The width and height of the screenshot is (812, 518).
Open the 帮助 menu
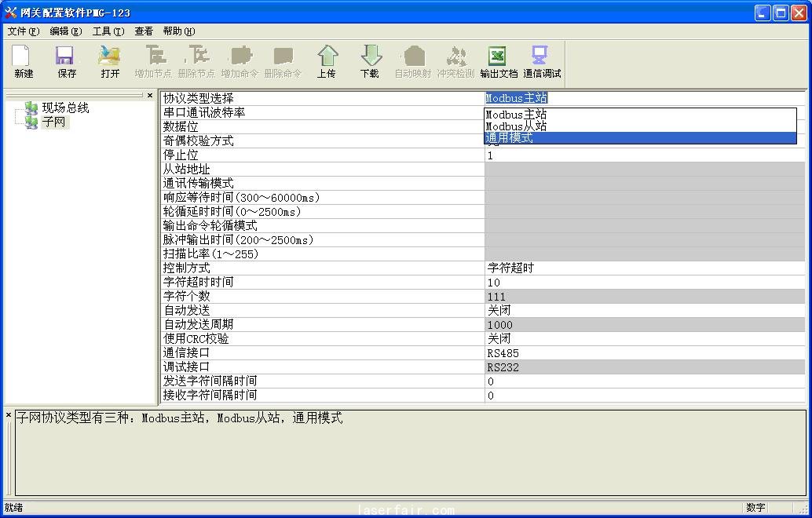click(178, 31)
